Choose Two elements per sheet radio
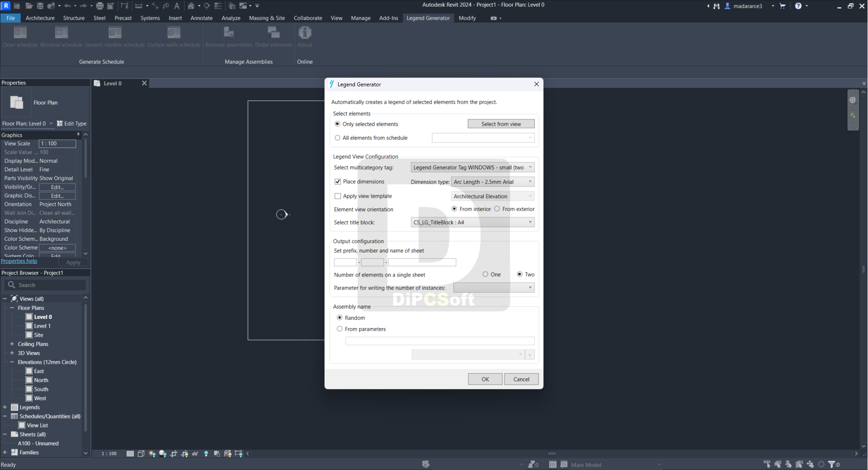 tap(519, 274)
